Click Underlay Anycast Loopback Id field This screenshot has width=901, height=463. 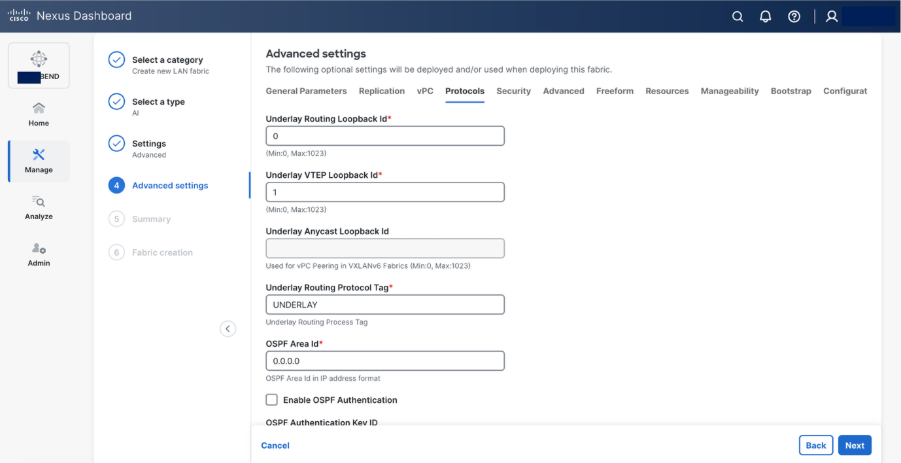(x=385, y=248)
